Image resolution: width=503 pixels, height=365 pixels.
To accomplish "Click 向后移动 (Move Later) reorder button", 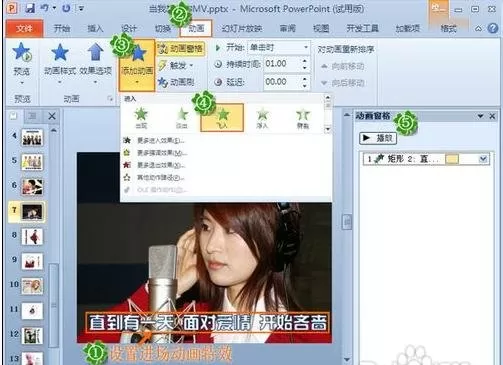I will tap(343, 83).
